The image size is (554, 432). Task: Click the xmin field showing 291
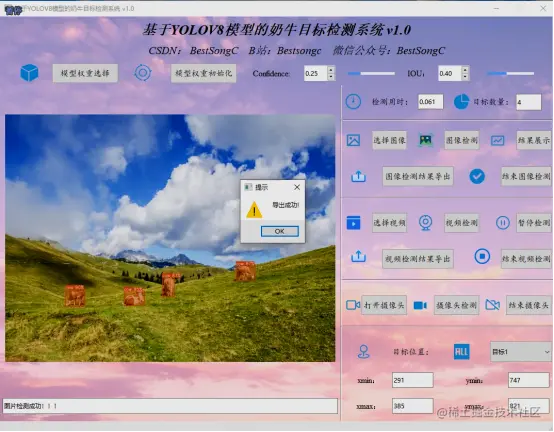point(412,380)
